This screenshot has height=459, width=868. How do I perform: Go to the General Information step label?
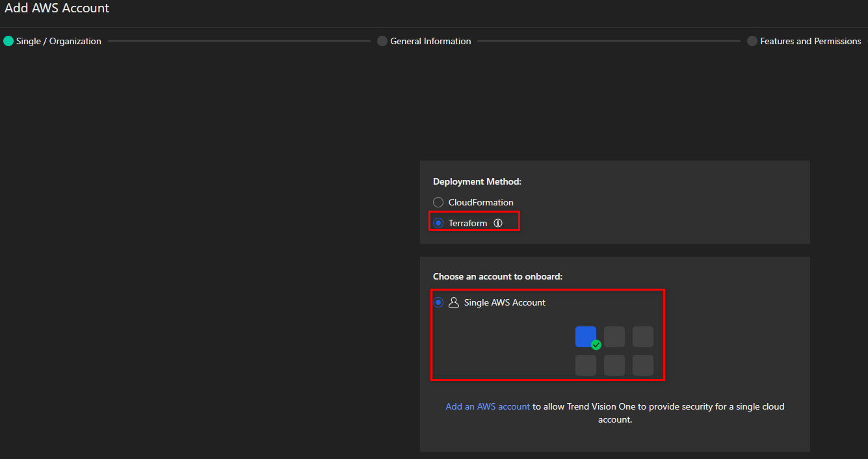point(430,41)
